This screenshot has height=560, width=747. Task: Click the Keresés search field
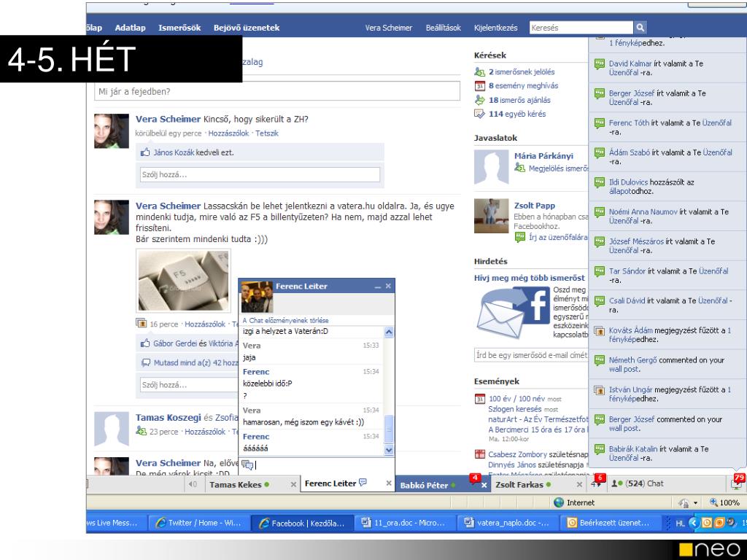581,28
